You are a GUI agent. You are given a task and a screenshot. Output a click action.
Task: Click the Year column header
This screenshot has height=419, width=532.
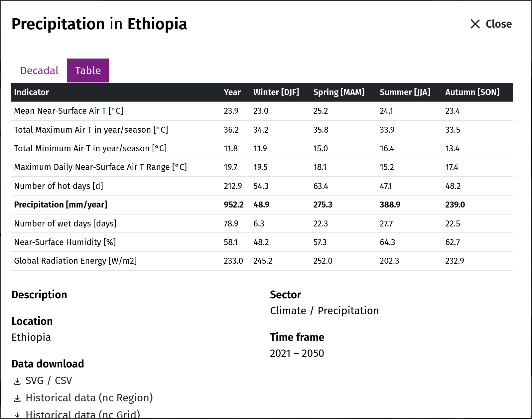[232, 92]
